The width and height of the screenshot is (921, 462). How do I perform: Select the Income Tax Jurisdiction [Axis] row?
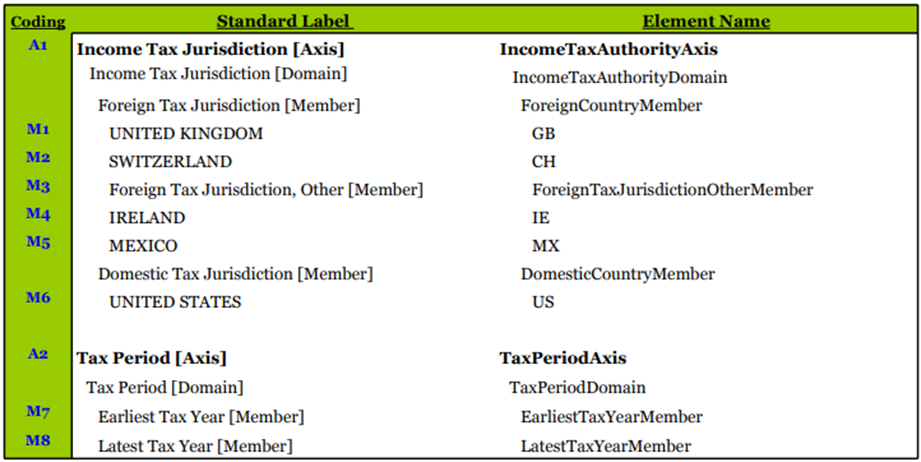[211, 48]
